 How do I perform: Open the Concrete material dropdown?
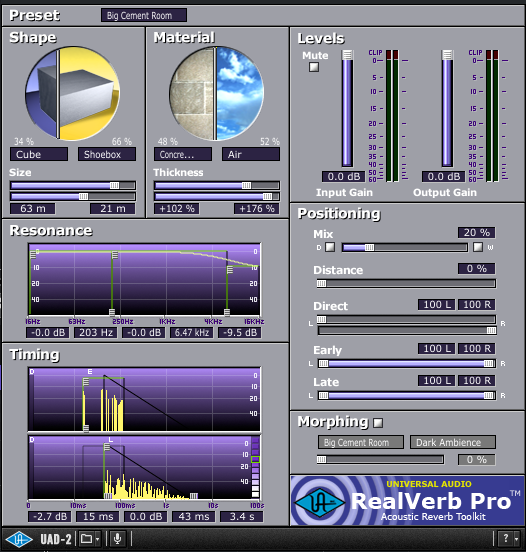coord(183,154)
